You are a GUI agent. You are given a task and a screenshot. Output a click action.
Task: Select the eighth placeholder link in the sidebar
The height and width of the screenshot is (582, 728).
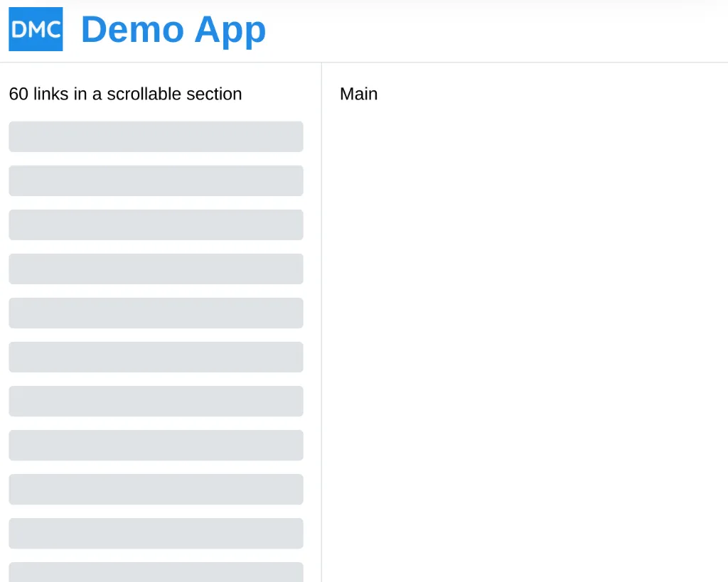pyautogui.click(x=156, y=445)
